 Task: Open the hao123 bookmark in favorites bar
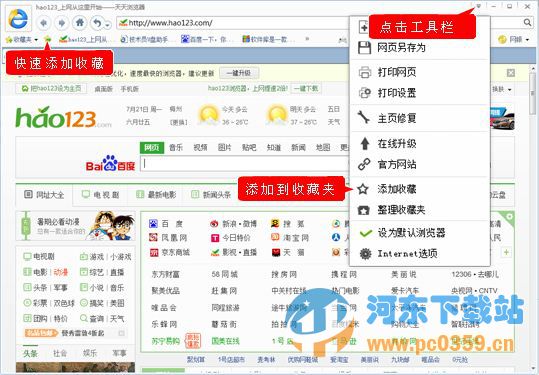(x=83, y=40)
